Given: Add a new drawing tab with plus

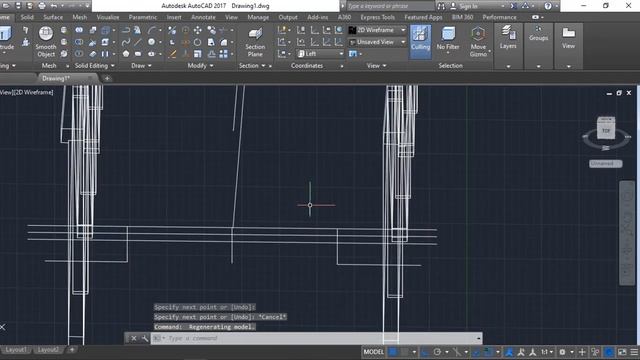Looking at the screenshot, I should (x=107, y=78).
